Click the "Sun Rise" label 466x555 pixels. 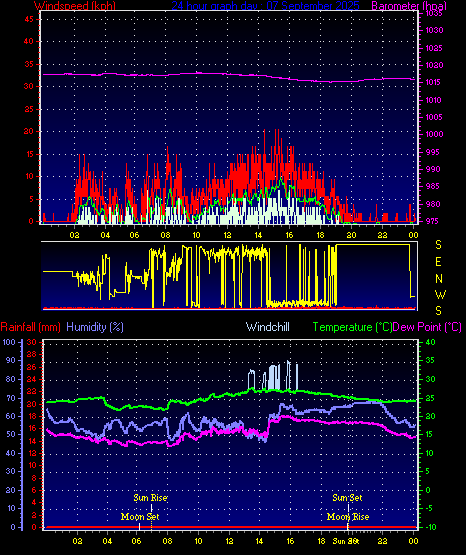pos(150,498)
